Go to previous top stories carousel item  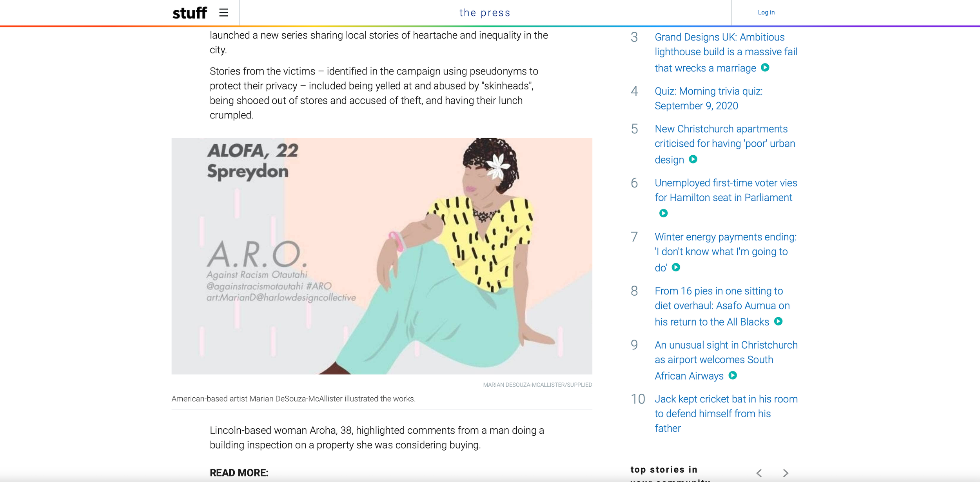tap(759, 473)
